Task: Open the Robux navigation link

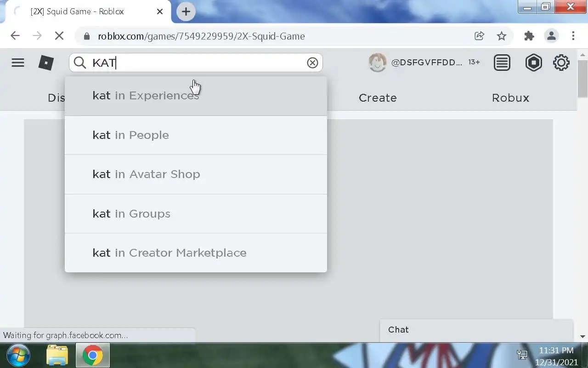Action: (510, 98)
